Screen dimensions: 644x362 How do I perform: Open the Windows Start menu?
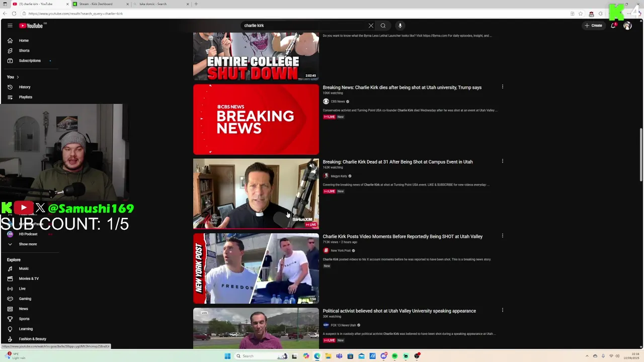(227, 356)
